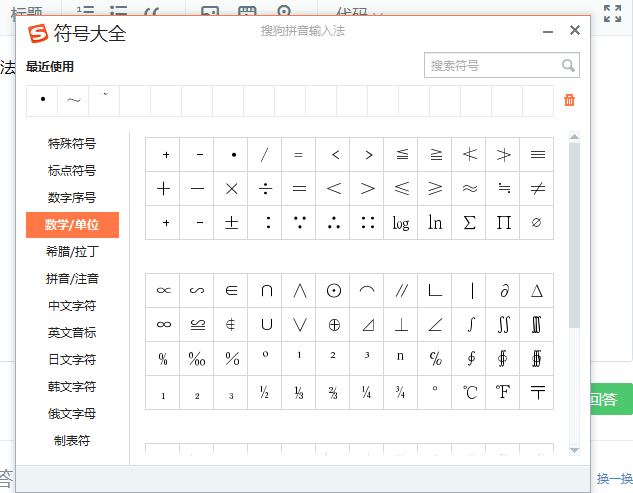The image size is (633, 493).
Task: Insert the approximately equal ≈ symbol
Action: click(469, 189)
